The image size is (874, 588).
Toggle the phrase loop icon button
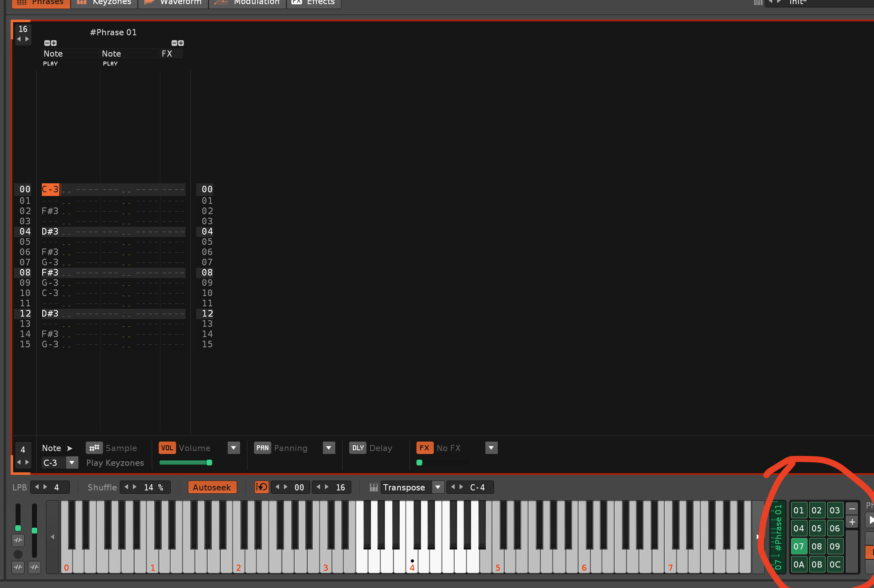[x=261, y=487]
